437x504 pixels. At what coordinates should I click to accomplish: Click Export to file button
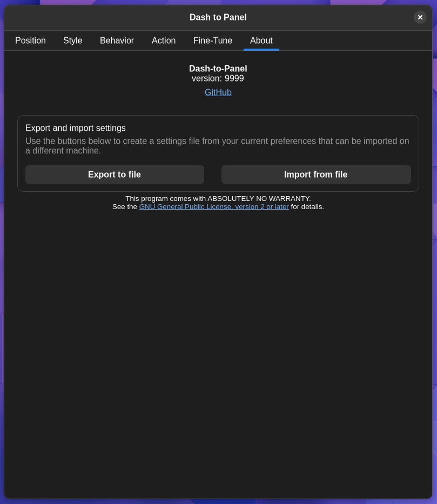click(115, 174)
